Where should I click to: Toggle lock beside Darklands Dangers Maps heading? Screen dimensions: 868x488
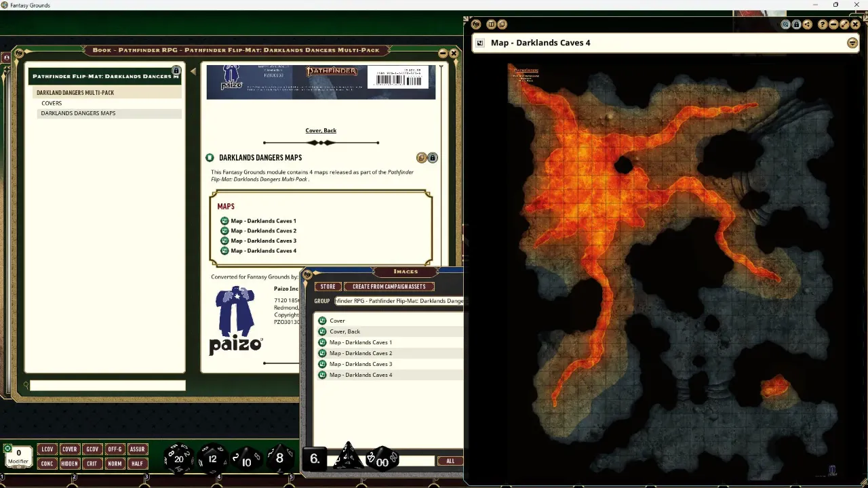click(432, 158)
